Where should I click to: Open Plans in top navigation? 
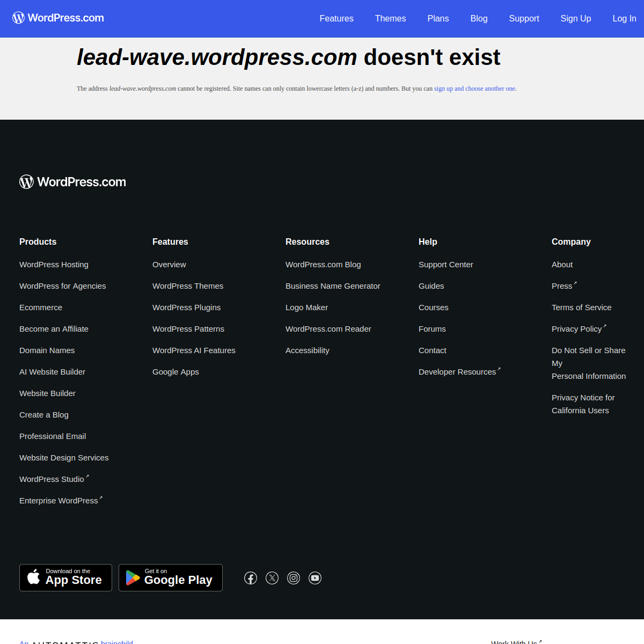coord(438,19)
